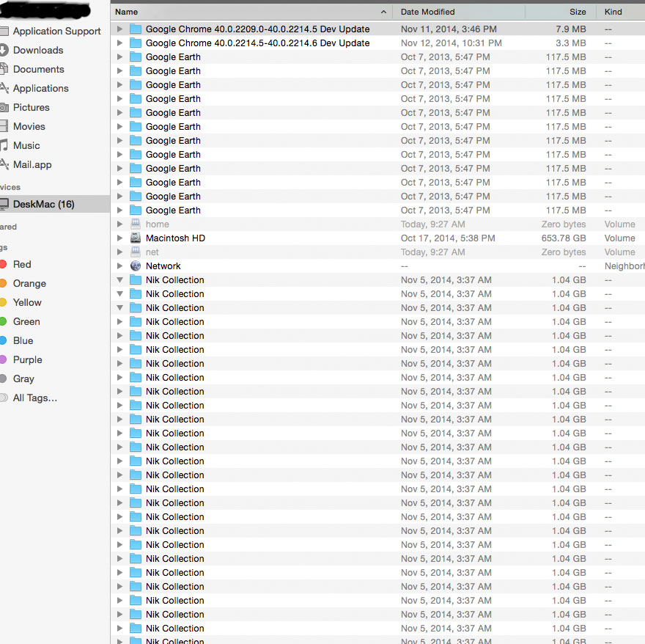Expand the home volume
645x644 pixels.
coord(119,224)
